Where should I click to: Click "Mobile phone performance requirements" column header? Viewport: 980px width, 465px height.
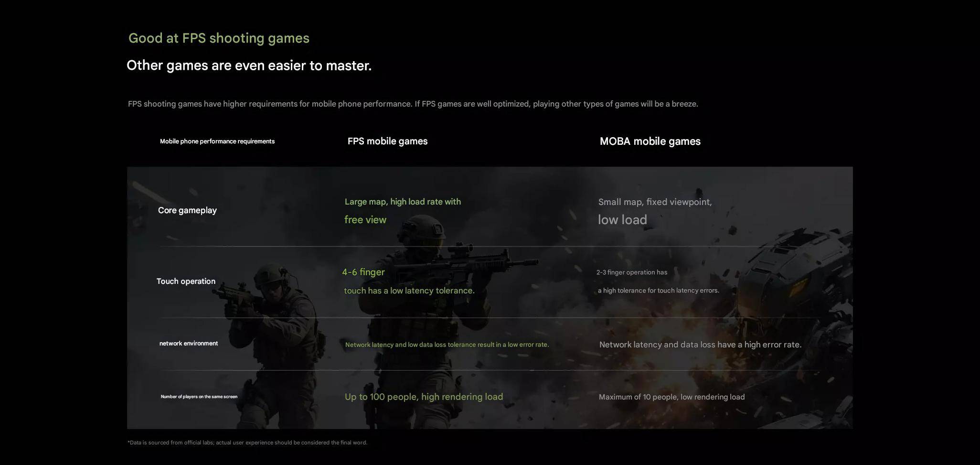point(217,141)
